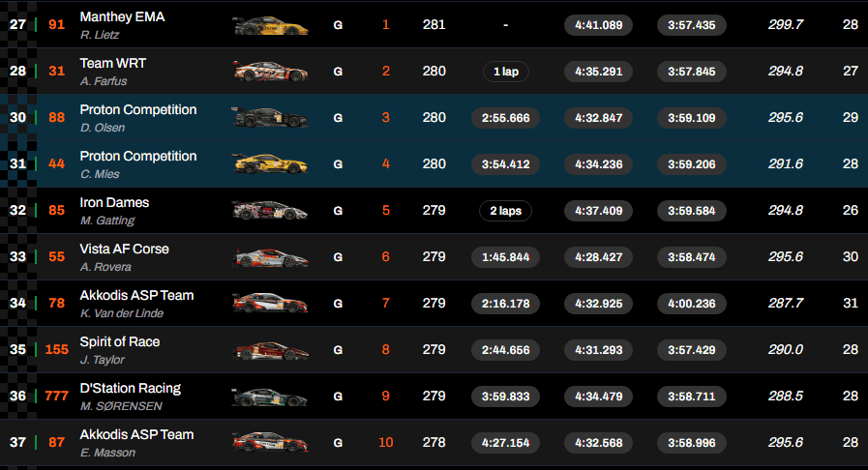Select the Team WRT team name
The height and width of the screenshot is (470, 868).
coord(113,64)
